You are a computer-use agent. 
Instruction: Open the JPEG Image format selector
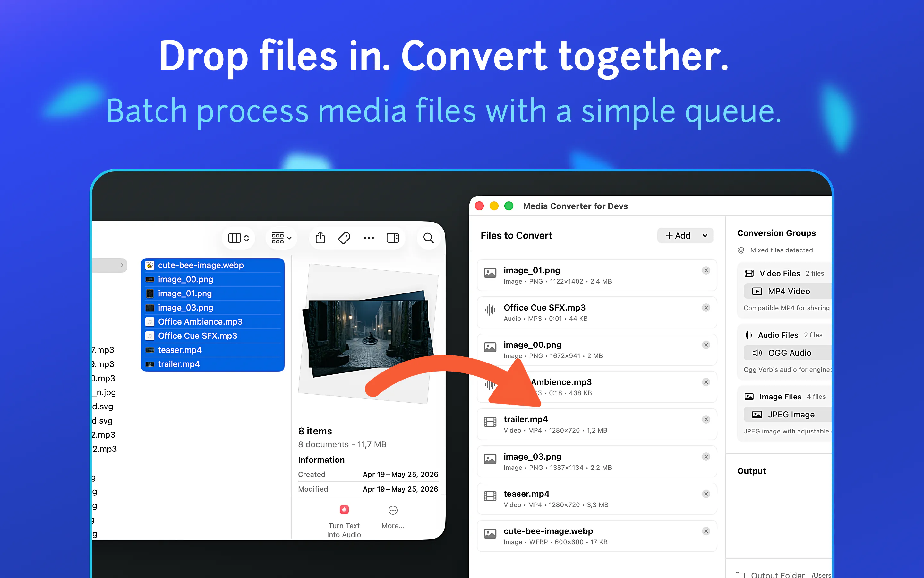787,414
